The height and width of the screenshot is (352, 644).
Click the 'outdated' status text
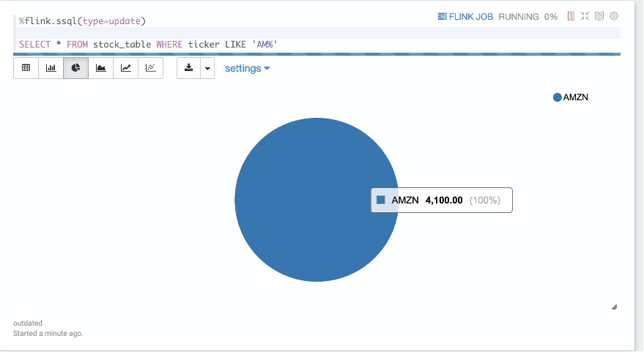click(28, 323)
